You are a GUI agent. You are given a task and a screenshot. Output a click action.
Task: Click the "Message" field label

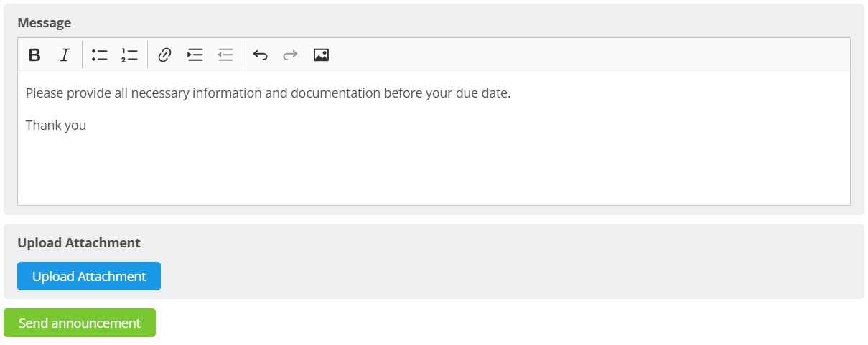pos(45,22)
